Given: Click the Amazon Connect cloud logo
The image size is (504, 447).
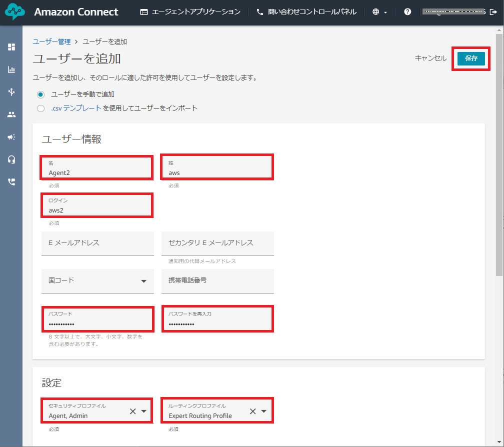Looking at the screenshot, I should (x=15, y=12).
